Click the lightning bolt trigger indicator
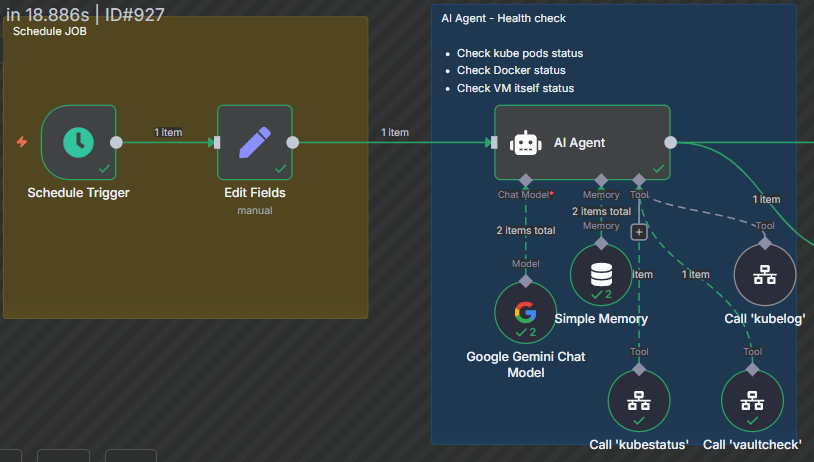The height and width of the screenshot is (462, 814). click(x=22, y=142)
